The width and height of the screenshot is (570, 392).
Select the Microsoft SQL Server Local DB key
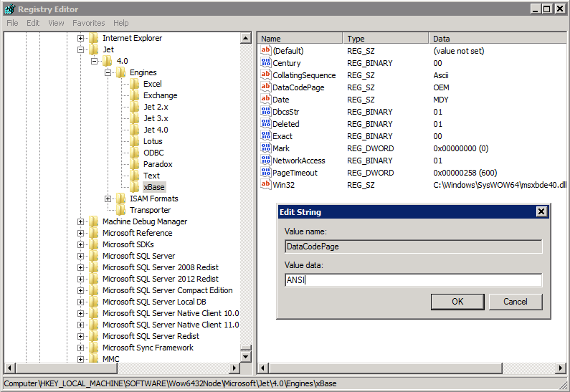(x=154, y=302)
